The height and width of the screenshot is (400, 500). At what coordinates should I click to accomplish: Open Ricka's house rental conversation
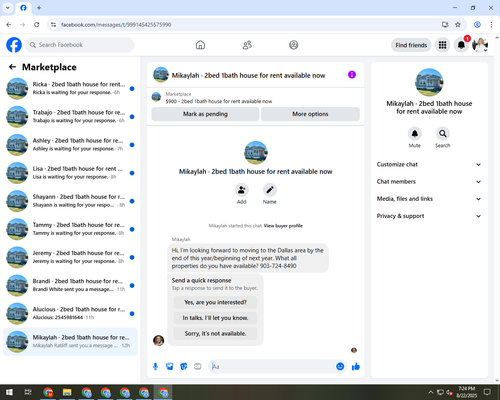point(70,88)
